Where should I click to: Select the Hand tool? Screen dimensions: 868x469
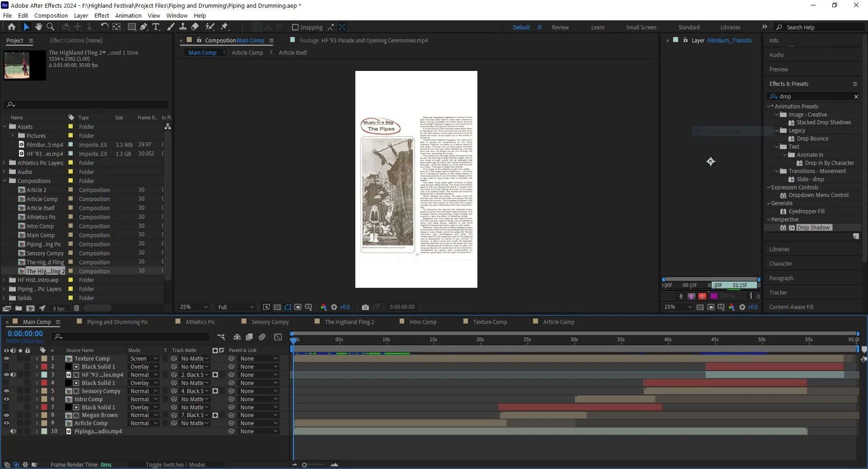click(x=38, y=27)
